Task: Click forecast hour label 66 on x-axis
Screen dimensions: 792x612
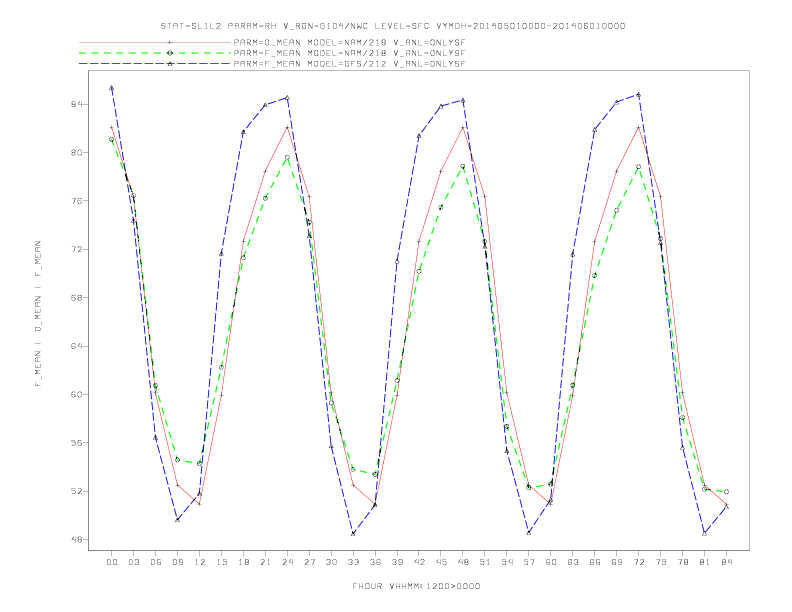Action: coord(595,562)
